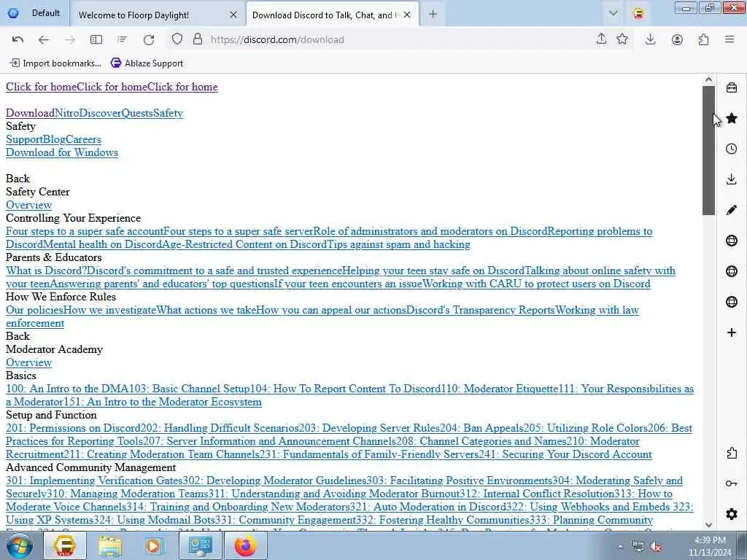Viewport: 747px width, 560px height.
Task: Open the sidebar settings gear
Action: click(732, 514)
